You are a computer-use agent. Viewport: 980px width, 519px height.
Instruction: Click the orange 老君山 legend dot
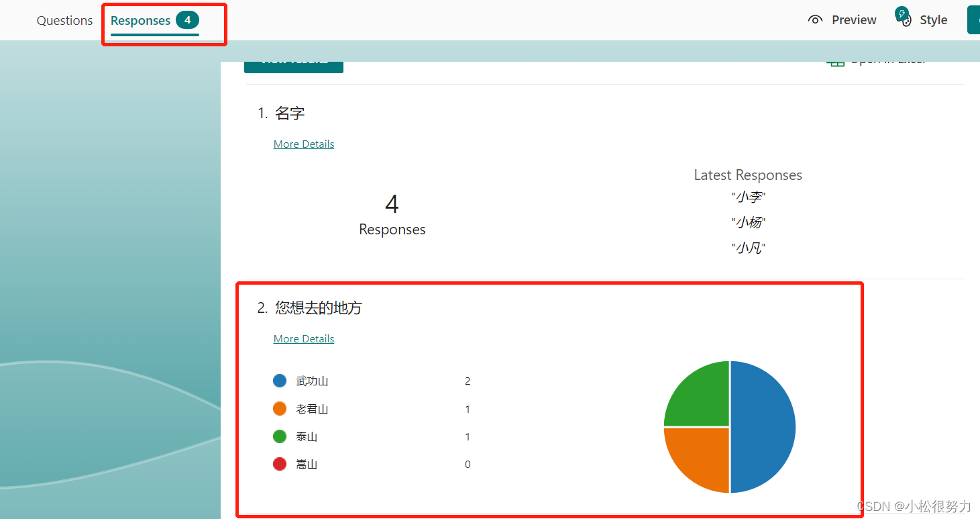pos(280,409)
